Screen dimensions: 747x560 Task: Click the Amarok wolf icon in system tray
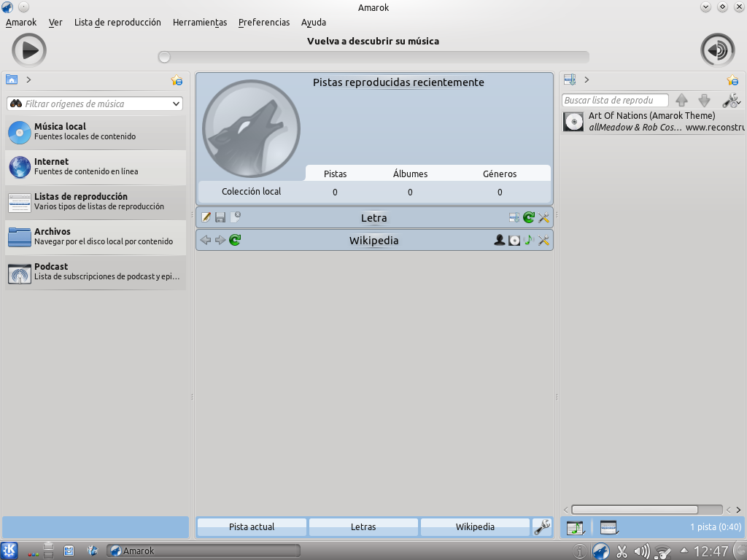tap(600, 551)
